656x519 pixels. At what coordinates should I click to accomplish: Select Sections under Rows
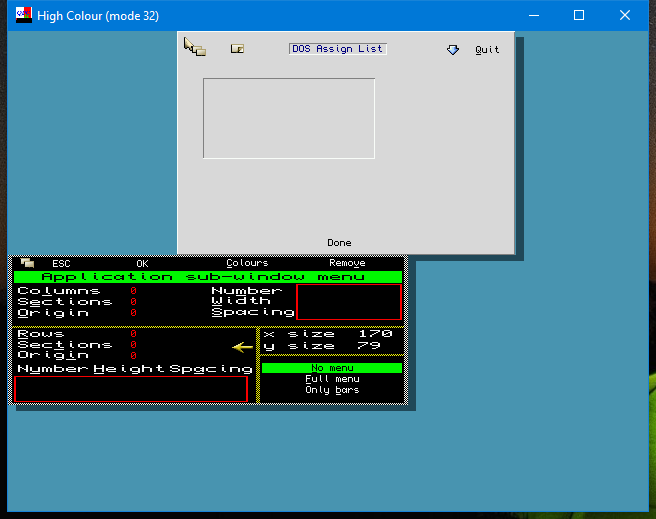[64, 345]
